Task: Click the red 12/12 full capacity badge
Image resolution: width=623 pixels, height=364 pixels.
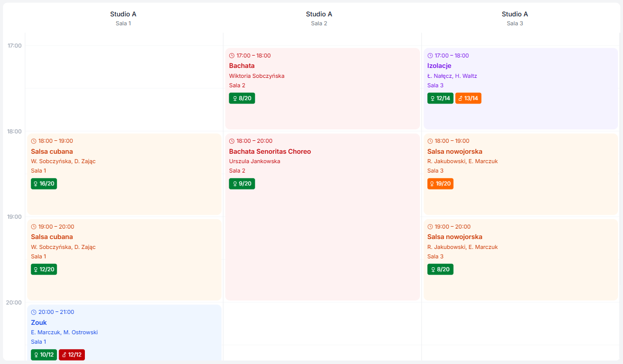Action: pos(72,355)
